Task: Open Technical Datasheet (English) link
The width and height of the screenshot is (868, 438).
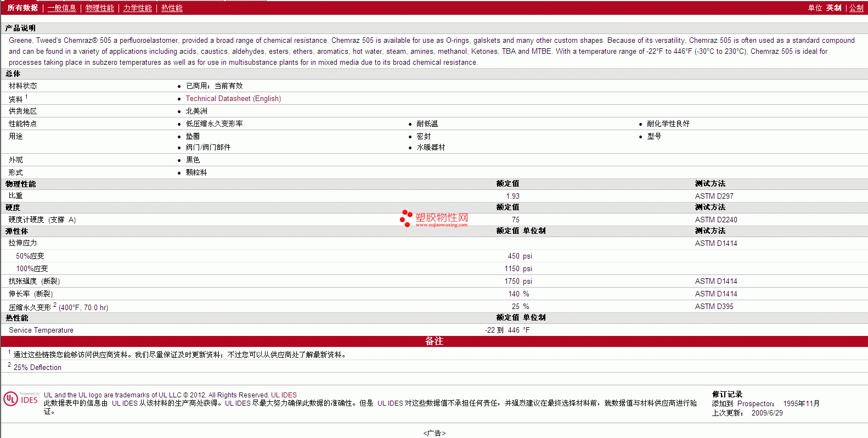Action: pyautogui.click(x=233, y=98)
